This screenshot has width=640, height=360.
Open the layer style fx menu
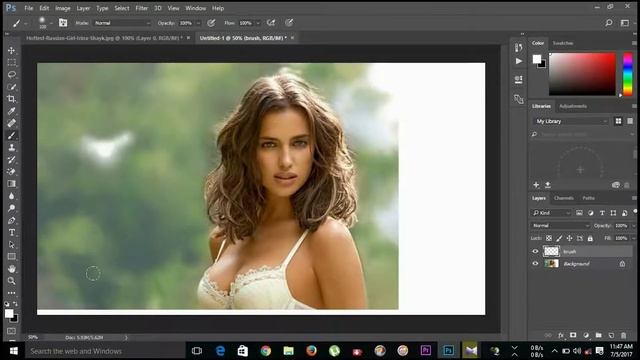561,335
